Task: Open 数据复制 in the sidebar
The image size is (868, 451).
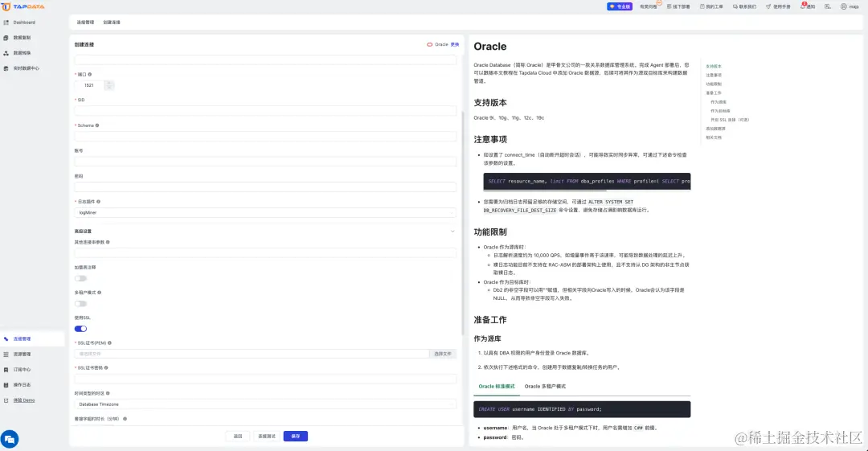Action: point(22,38)
